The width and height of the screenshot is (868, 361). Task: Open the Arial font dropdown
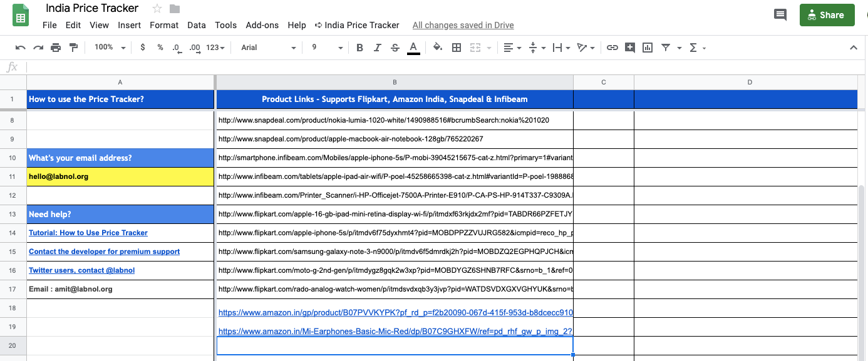(x=269, y=48)
